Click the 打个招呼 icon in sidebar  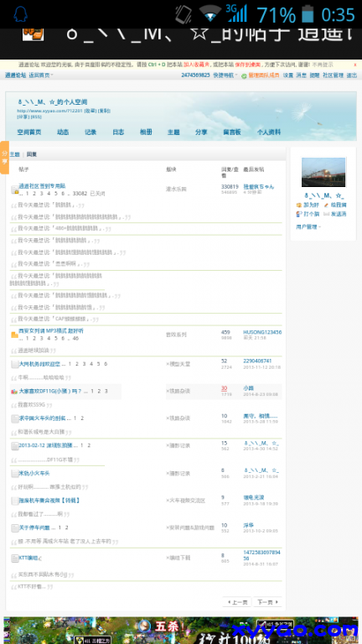pos(299,214)
